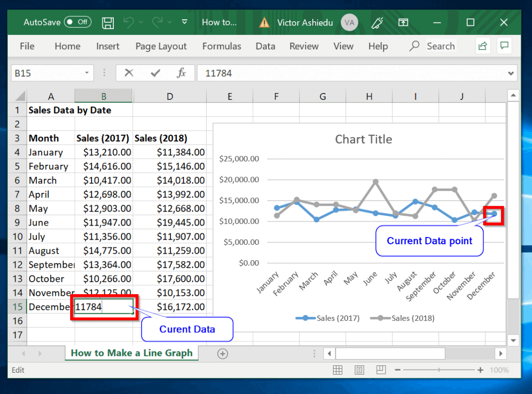Expand the Undo history dropdown arrow
The width and height of the screenshot is (532, 394).
(141, 22)
